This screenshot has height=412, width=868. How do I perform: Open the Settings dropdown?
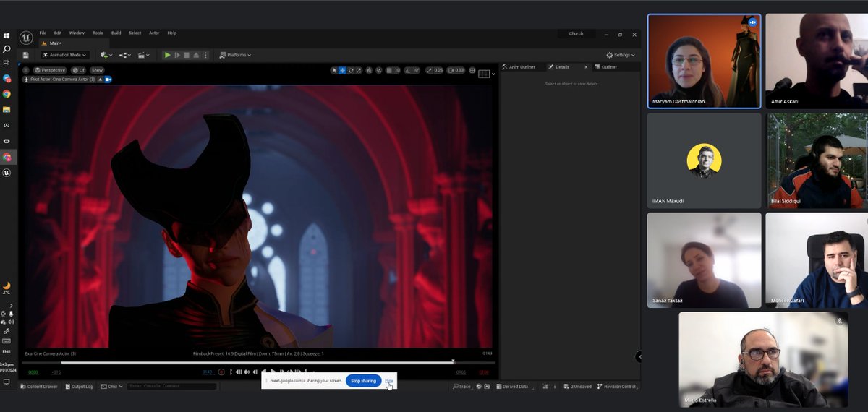(621, 55)
